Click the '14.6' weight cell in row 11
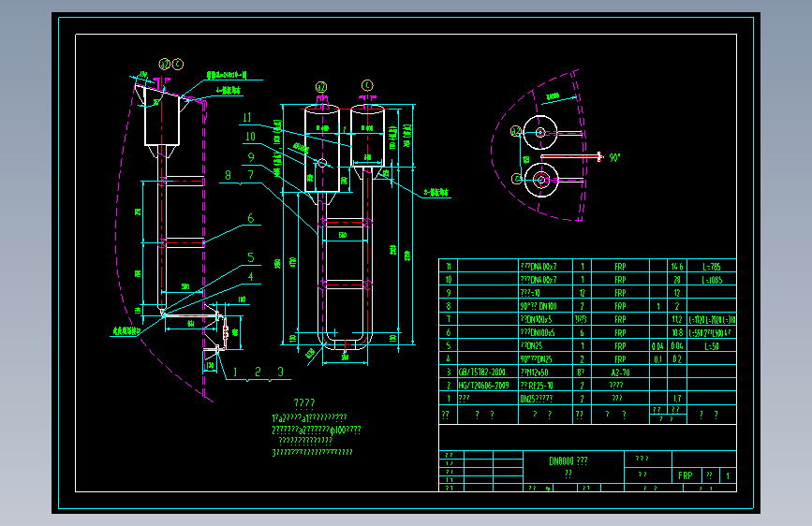The width and height of the screenshot is (812, 526). click(x=677, y=267)
